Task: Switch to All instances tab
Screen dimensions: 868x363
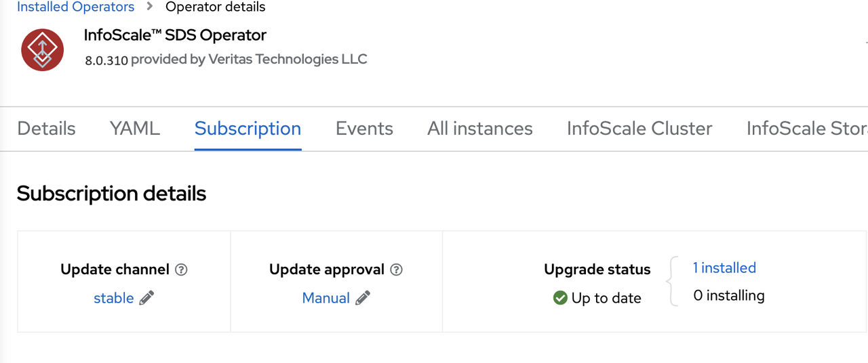Action: 480,128
